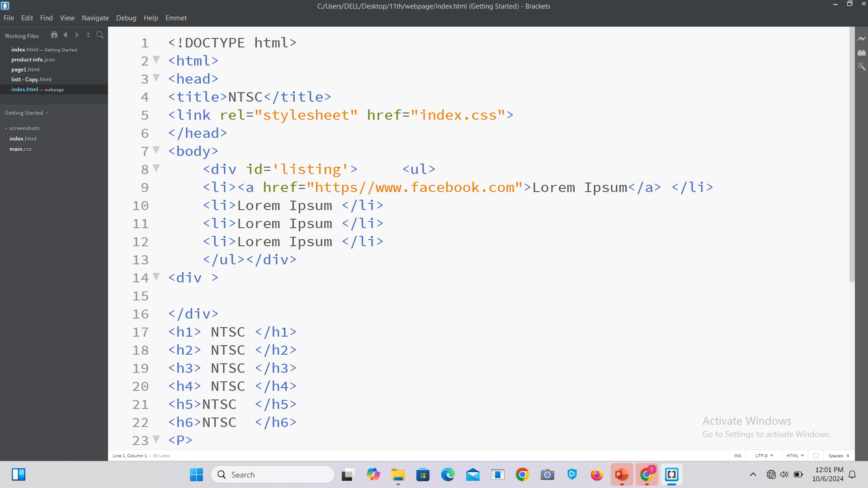Open Windows Start menu
Viewport: 868px width, 488px height.
coord(196,474)
